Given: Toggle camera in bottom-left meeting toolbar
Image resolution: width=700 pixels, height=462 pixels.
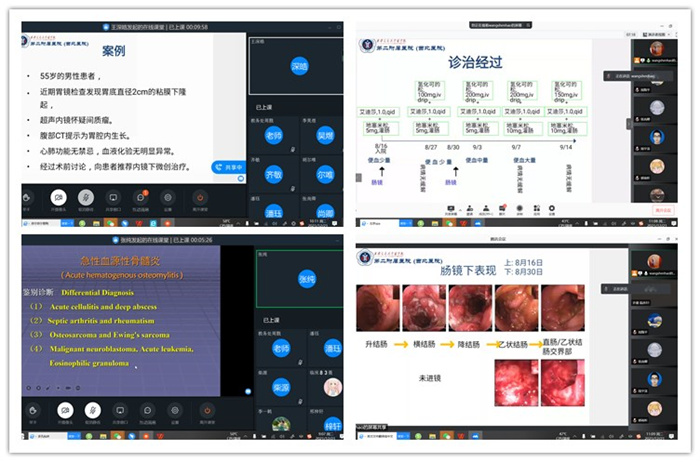Looking at the screenshot, I should point(65,409).
